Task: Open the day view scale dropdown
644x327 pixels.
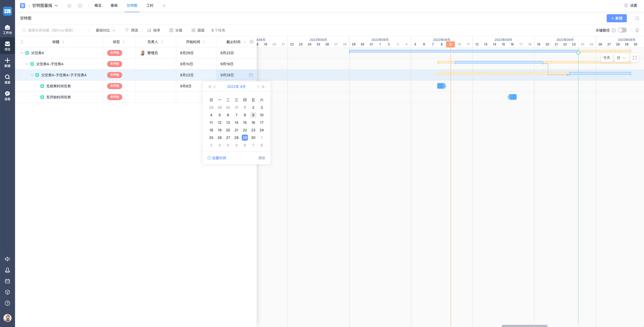Action: 621,58
